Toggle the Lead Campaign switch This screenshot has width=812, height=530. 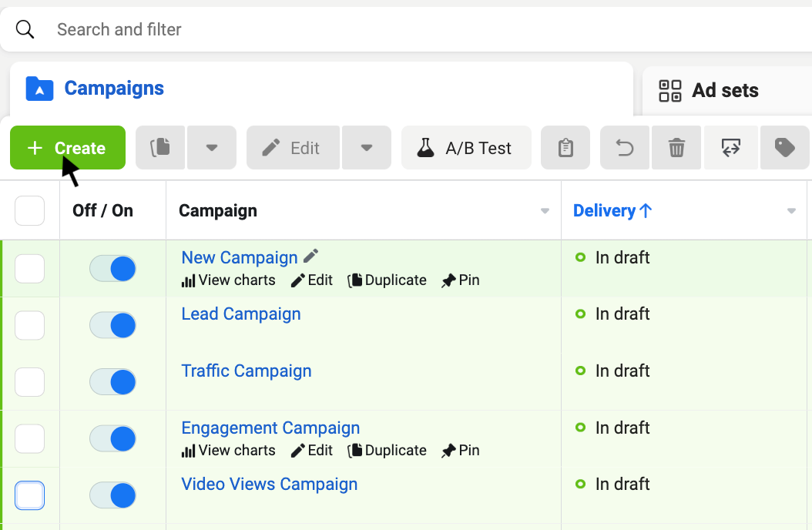click(112, 325)
